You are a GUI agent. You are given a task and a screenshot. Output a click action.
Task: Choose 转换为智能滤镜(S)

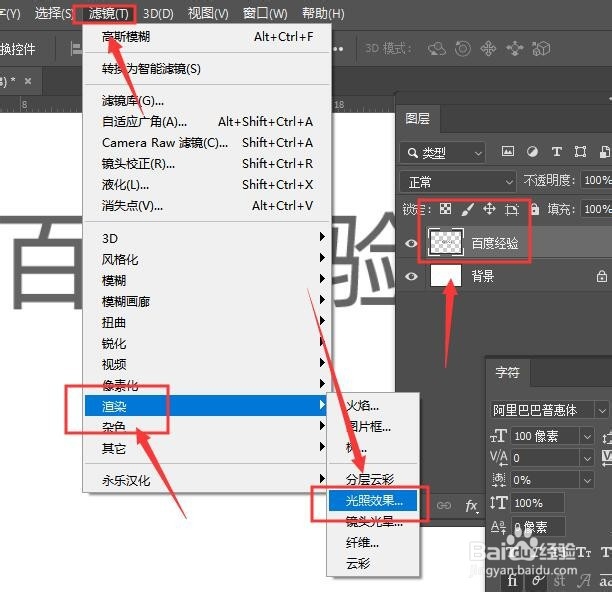(207, 69)
